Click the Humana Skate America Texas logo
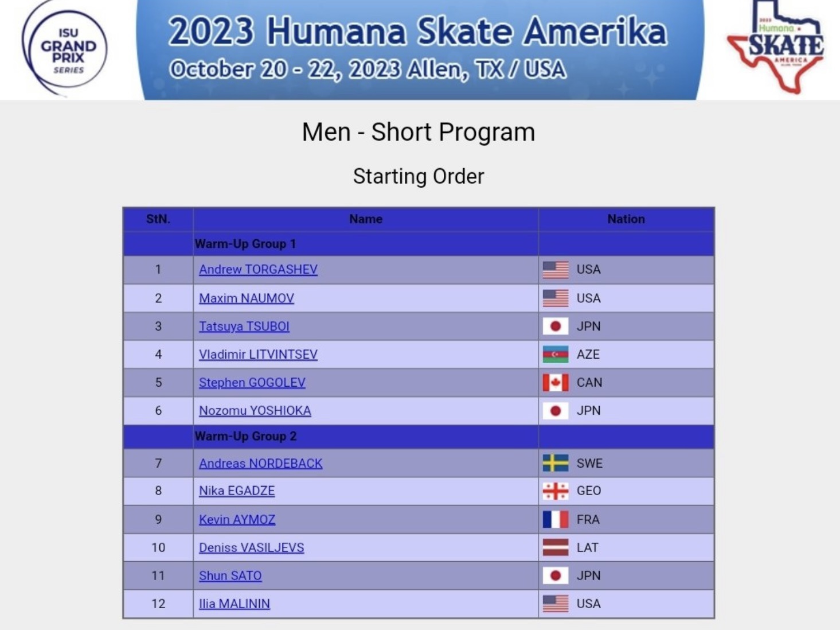840x630 pixels. point(776,47)
